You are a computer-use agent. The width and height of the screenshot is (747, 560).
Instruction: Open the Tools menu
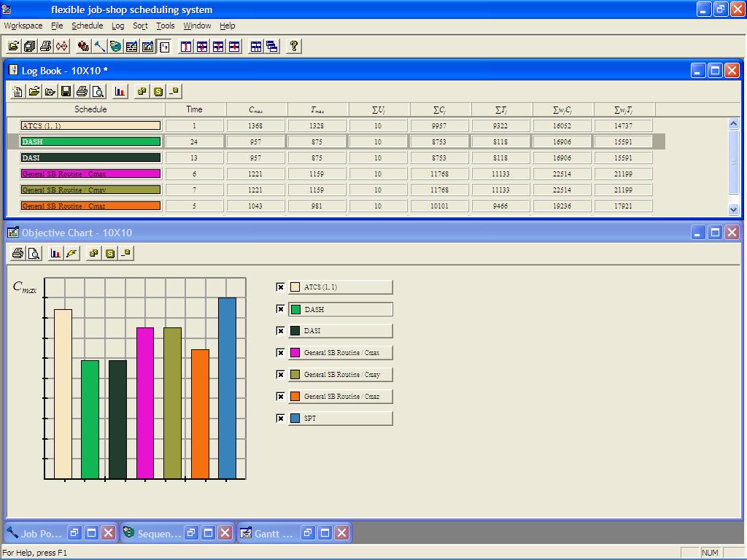(x=166, y=26)
